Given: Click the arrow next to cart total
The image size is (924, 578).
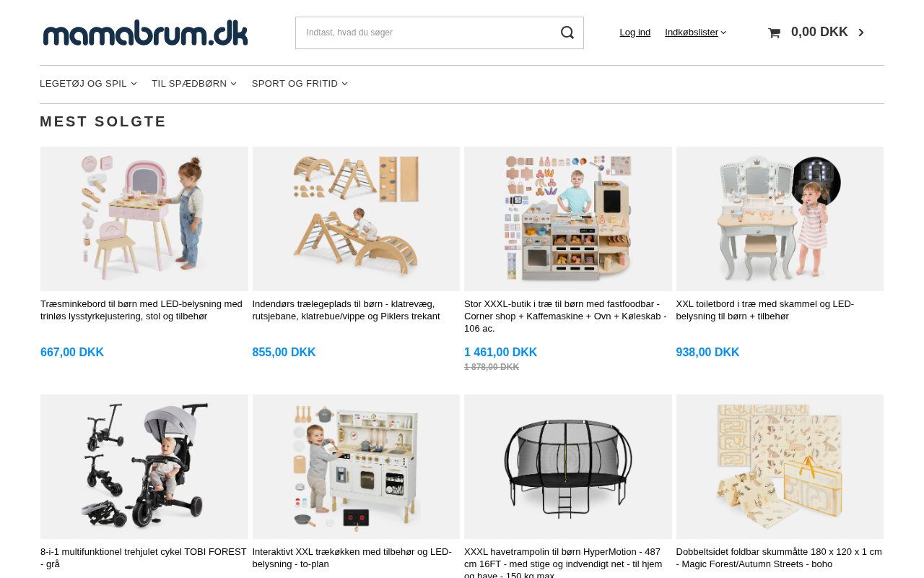Looking at the screenshot, I should [860, 33].
